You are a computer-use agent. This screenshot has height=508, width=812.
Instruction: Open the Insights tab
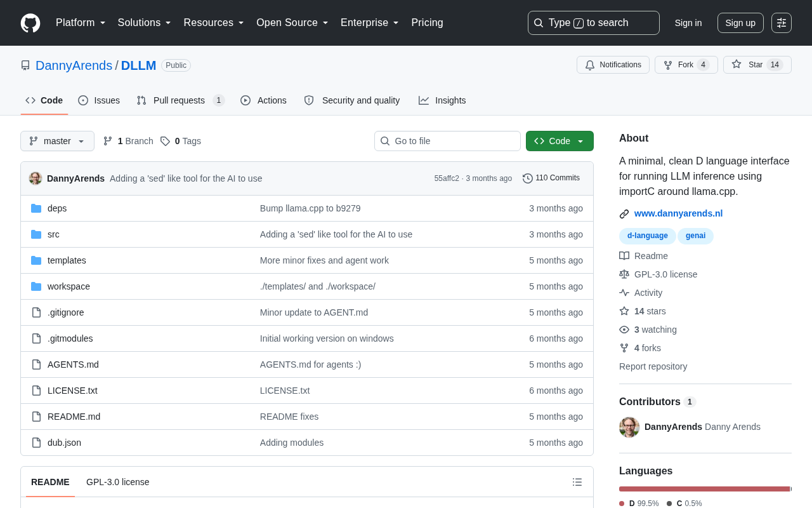point(442,100)
